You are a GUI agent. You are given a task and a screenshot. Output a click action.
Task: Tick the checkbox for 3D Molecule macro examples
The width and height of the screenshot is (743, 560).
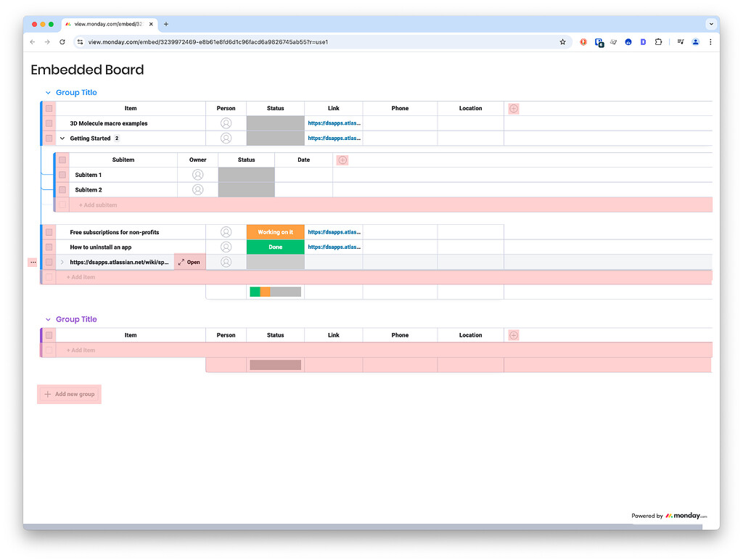pos(49,123)
